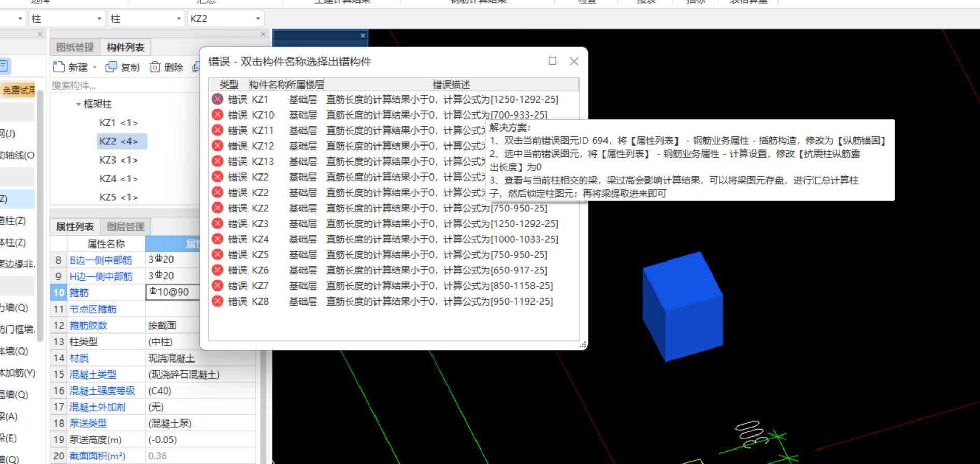980x464 pixels.
Task: Click the 材质 property link
Action: (79, 358)
